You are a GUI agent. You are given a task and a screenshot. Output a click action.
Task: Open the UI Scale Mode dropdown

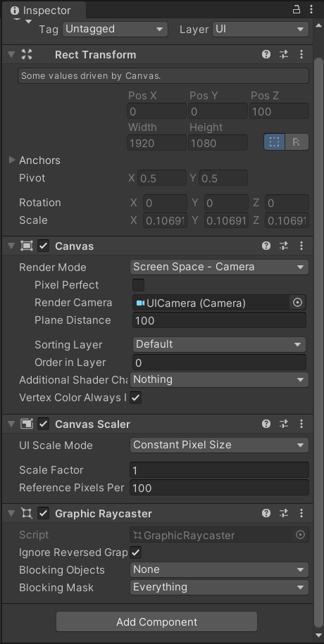click(x=219, y=445)
